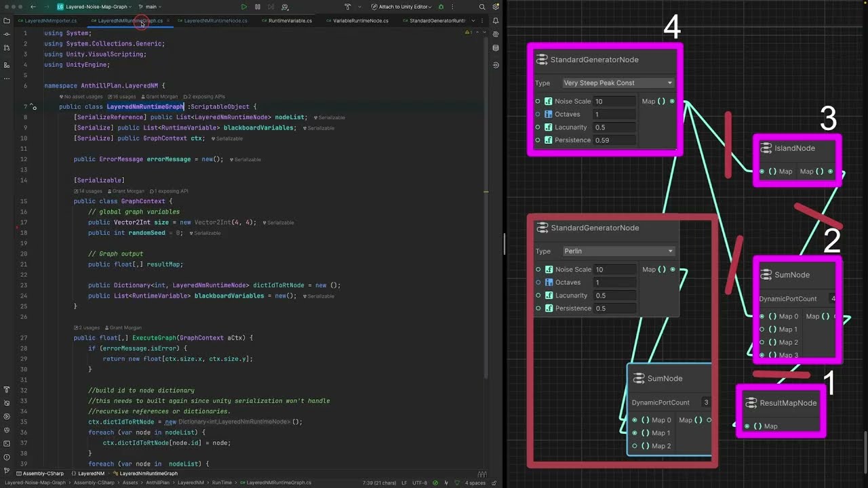Click the Run (play) button in toolbar
Image resolution: width=868 pixels, height=488 pixels.
click(244, 7)
